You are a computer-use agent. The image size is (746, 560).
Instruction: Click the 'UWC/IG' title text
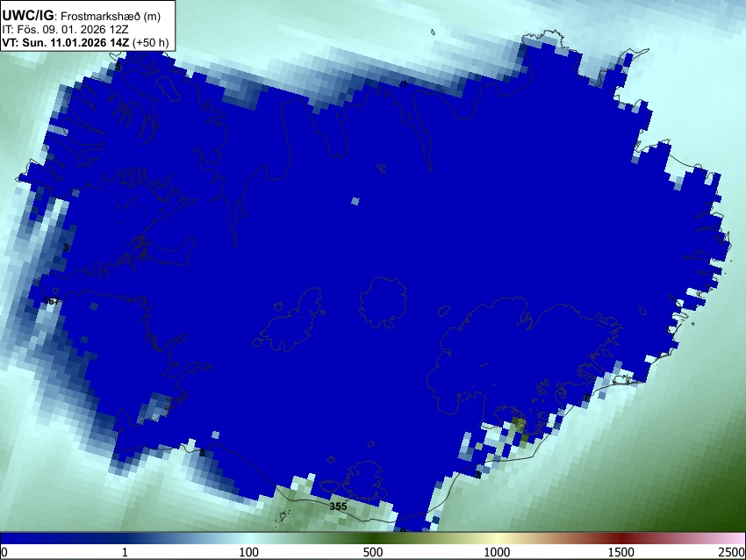pos(27,16)
